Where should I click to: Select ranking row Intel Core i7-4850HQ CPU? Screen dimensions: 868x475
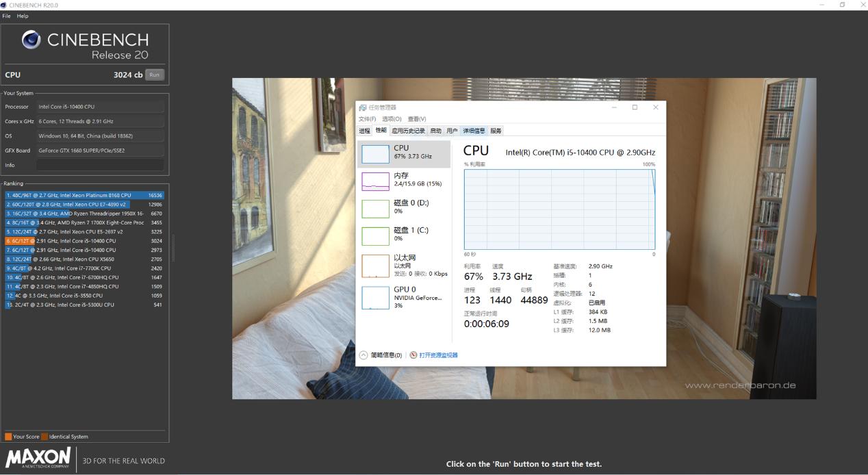(84, 287)
